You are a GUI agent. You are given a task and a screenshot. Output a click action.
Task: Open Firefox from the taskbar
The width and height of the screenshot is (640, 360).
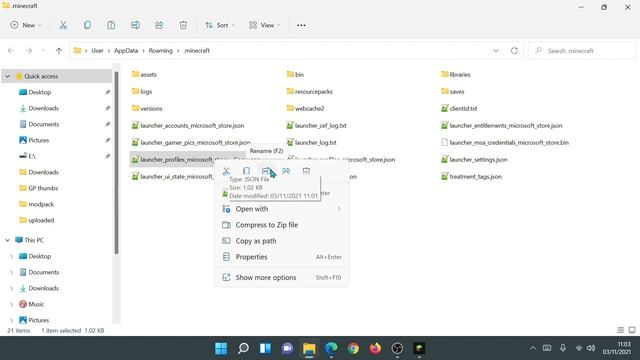tap(376, 349)
